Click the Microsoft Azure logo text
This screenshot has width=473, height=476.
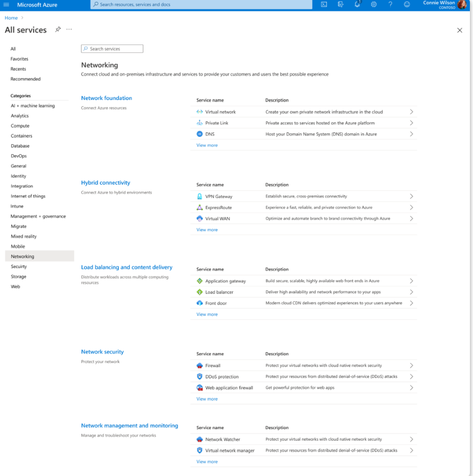[x=37, y=5]
